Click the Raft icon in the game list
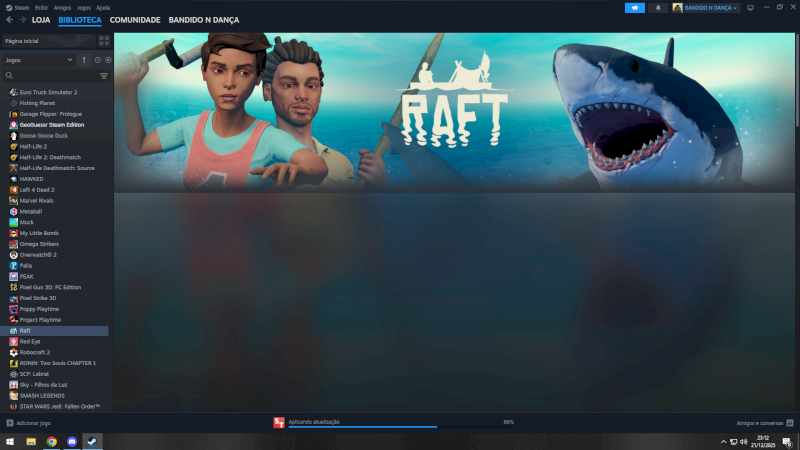800x450 pixels. [x=13, y=331]
